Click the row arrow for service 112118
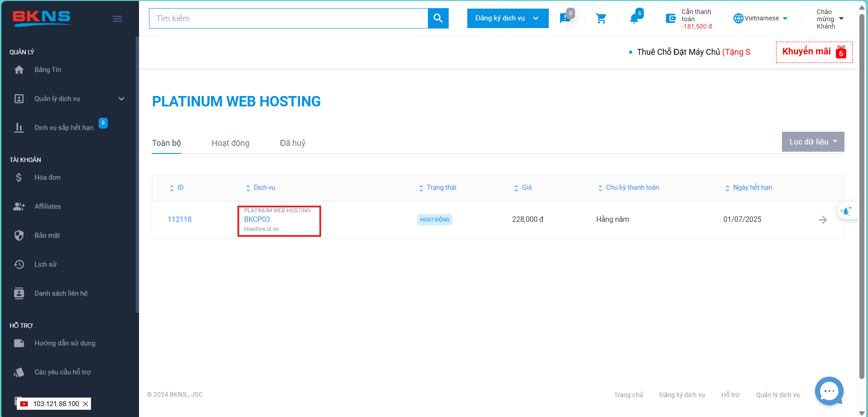Viewport: 868px width, 417px height. coord(823,220)
